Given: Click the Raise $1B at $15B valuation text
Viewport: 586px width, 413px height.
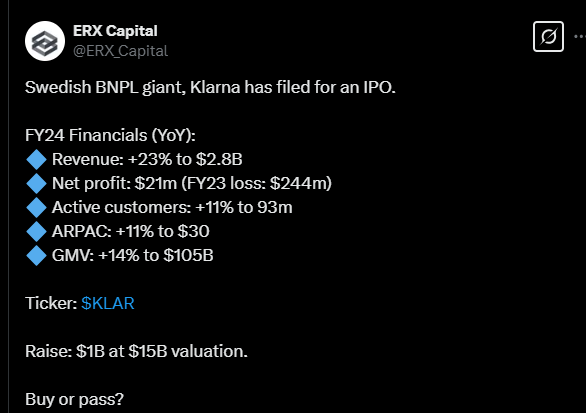Looking at the screenshot, I should tap(136, 351).
